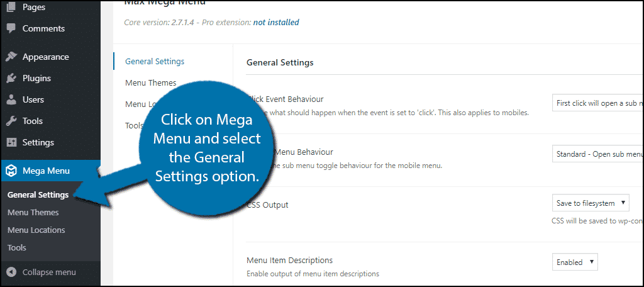The width and height of the screenshot is (644, 287).
Task: Select General Settings in sidebar submenu
Action: (38, 195)
